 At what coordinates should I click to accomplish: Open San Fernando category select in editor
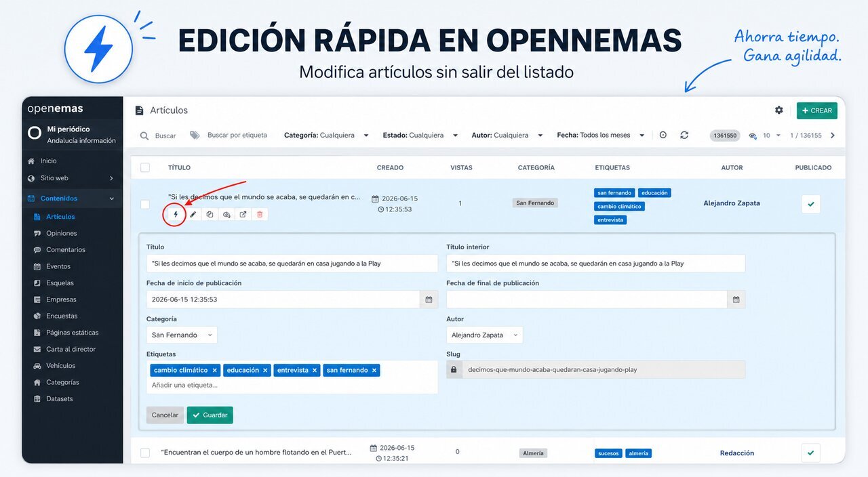(x=182, y=335)
